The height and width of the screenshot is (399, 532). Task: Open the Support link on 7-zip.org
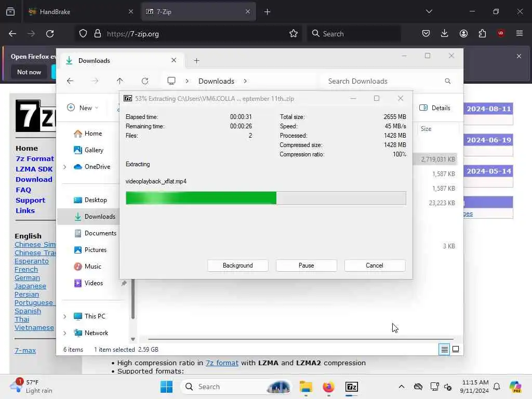30,200
